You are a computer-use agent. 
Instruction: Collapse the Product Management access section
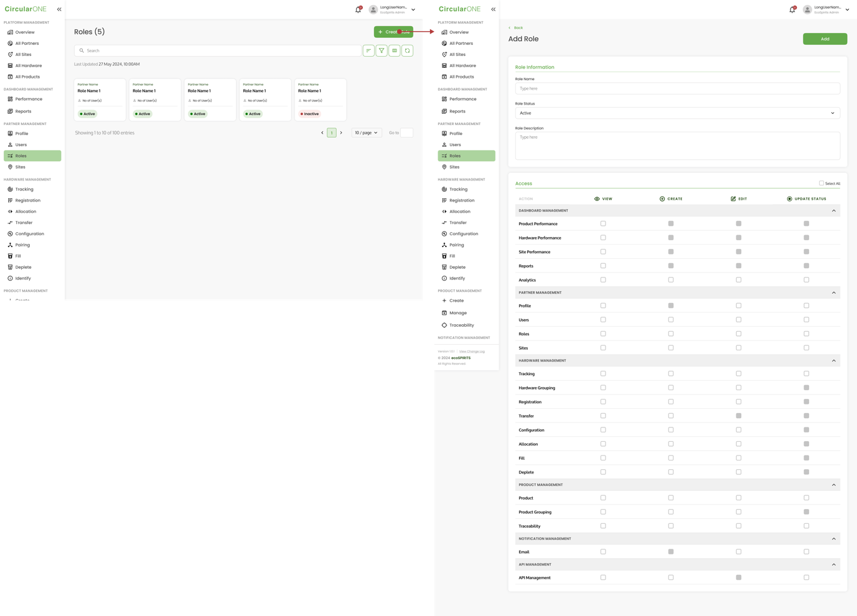click(x=834, y=485)
